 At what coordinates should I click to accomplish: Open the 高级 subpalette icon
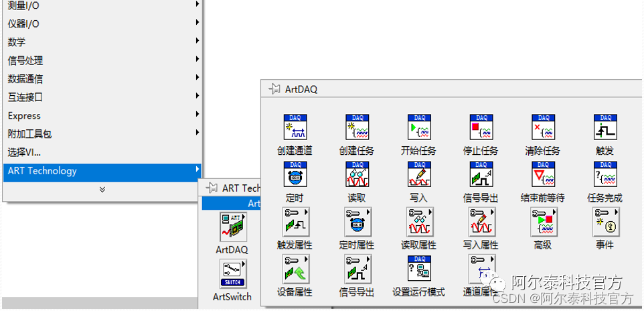click(544, 221)
